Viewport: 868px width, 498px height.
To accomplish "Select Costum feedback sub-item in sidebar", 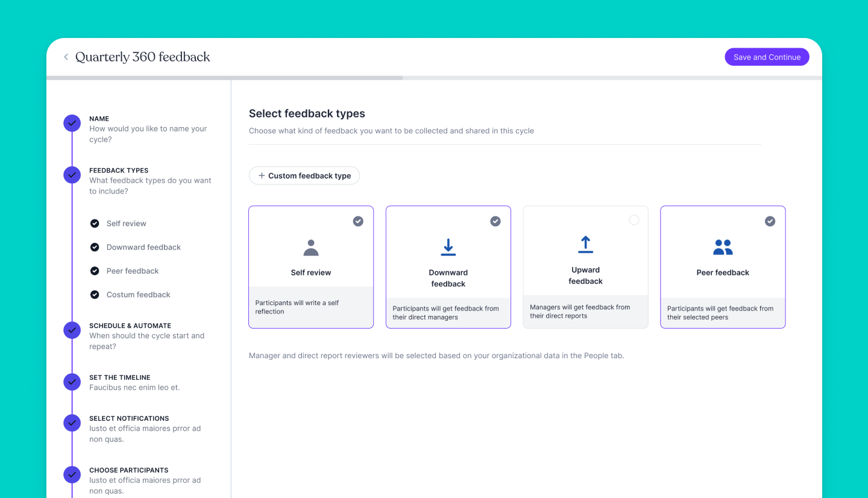I will tap(138, 295).
